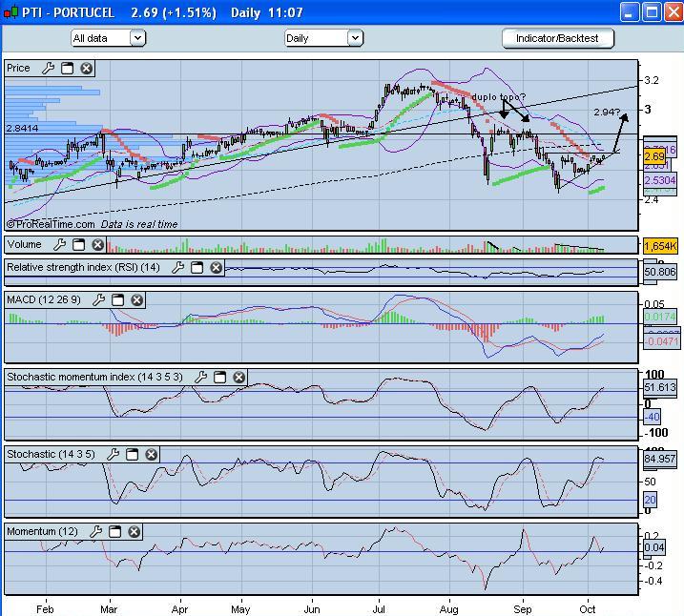Viewport: 684px width, 616px height.
Task: Click the 84.957 stochastic value label
Action: coord(660,459)
